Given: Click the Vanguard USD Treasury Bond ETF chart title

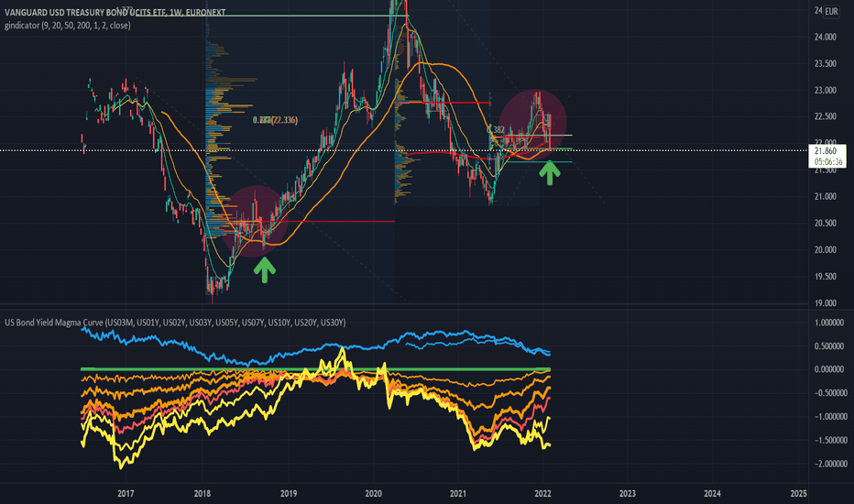Looking at the screenshot, I should point(115,12).
